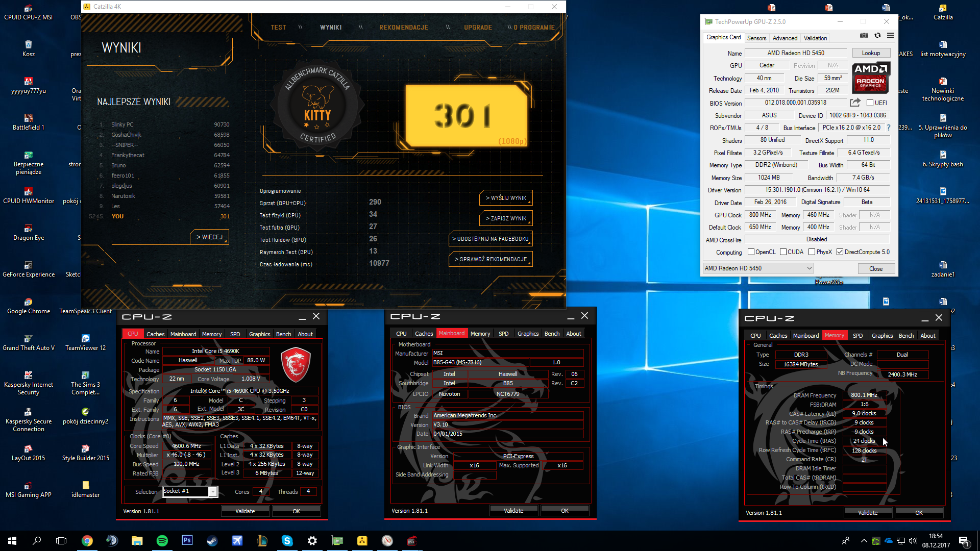Image resolution: width=980 pixels, height=551 pixels.
Task: Open Steam from the taskbar
Action: coord(212,541)
